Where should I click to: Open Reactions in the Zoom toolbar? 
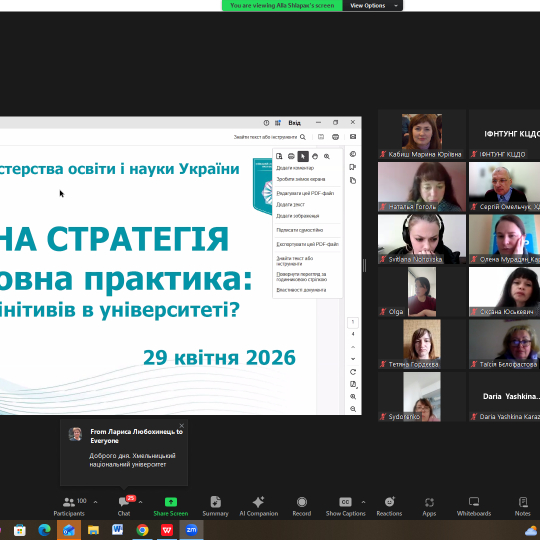point(389,506)
